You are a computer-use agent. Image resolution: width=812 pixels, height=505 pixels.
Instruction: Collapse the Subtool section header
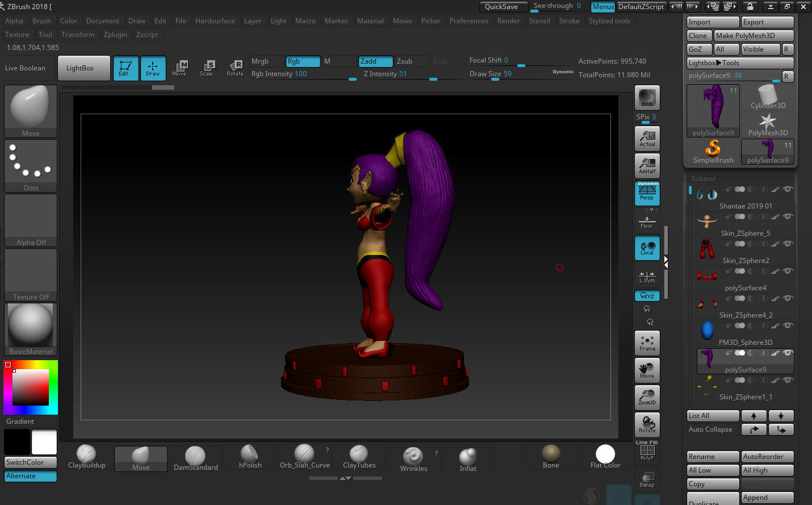tap(703, 178)
